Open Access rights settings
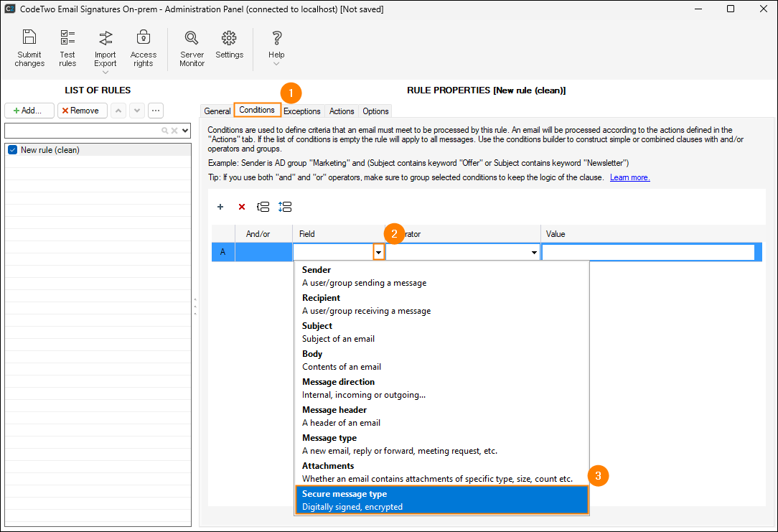 point(144,48)
